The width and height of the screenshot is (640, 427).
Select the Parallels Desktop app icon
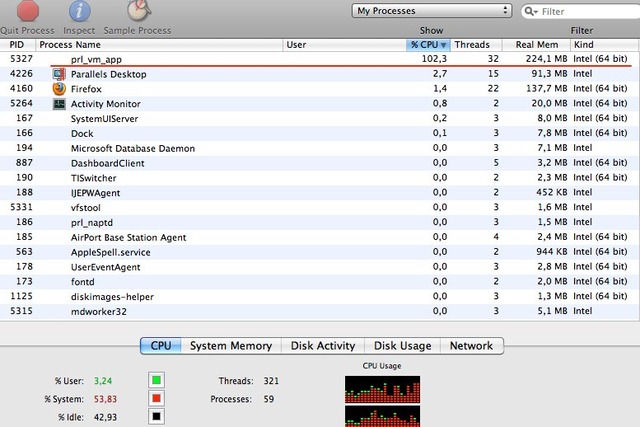tap(59, 74)
